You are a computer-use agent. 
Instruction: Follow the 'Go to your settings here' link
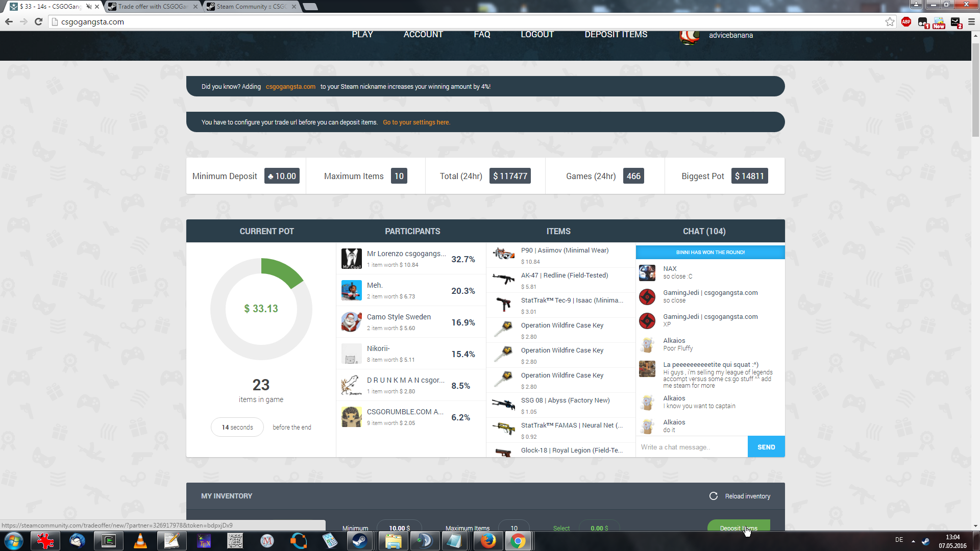coord(416,122)
